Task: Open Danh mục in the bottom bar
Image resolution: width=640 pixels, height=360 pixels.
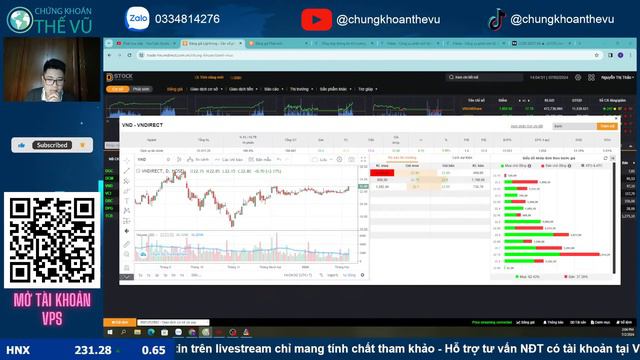Action: [600, 322]
